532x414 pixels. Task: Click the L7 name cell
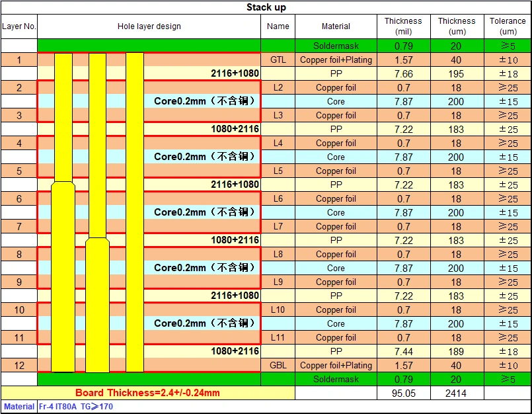(278, 226)
